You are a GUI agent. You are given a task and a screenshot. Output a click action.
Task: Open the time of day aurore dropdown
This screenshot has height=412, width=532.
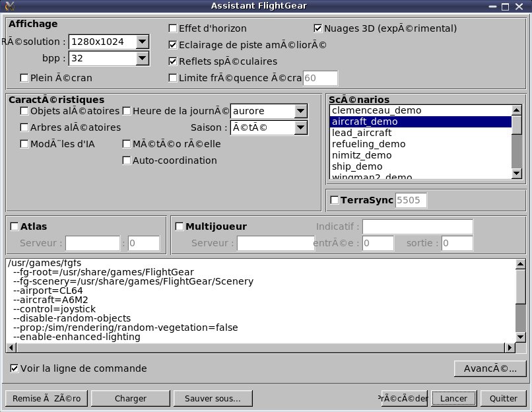tap(300, 111)
